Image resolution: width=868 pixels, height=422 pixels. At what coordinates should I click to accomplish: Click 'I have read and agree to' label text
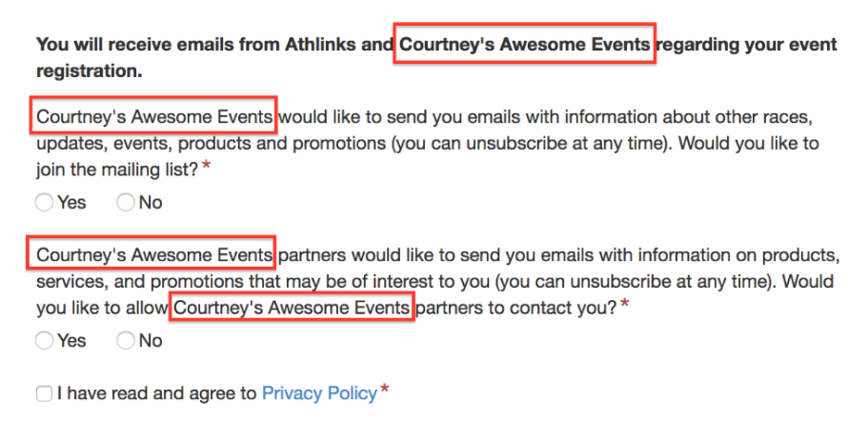click(x=157, y=393)
